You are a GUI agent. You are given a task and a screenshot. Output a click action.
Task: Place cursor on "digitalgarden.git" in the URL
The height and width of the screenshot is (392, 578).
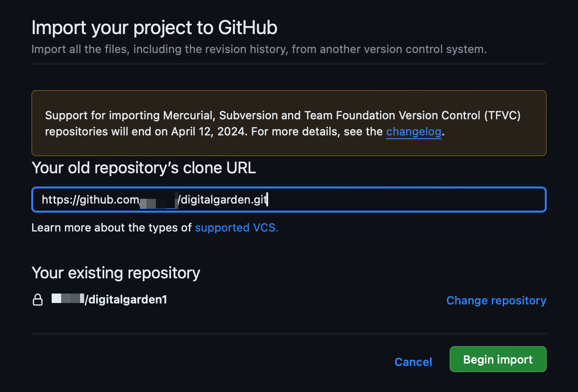pos(224,200)
